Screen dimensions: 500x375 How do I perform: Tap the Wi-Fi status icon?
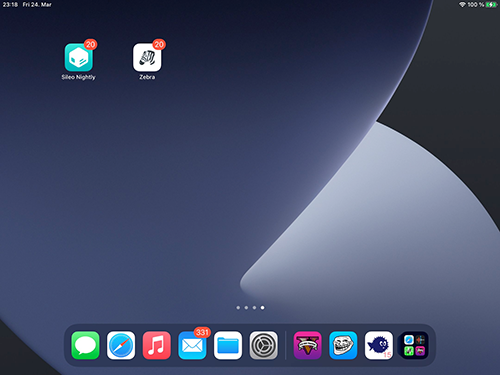coord(462,5)
